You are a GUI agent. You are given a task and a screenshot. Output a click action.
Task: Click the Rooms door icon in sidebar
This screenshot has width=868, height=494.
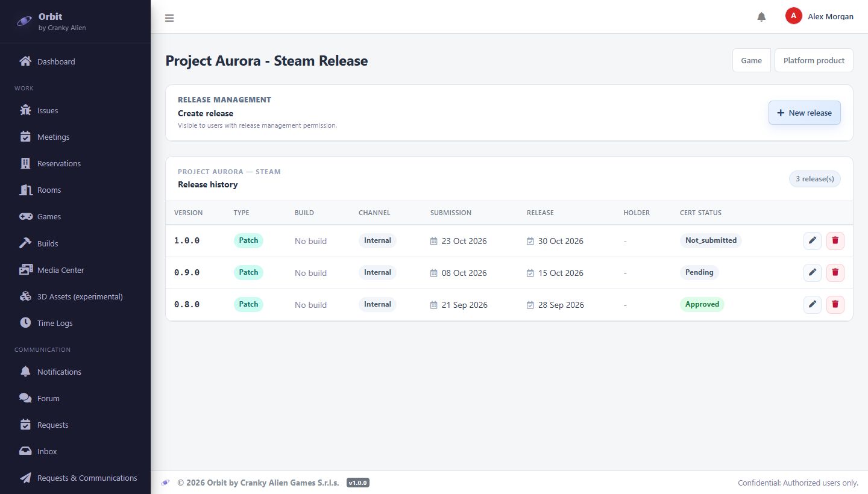(25, 190)
